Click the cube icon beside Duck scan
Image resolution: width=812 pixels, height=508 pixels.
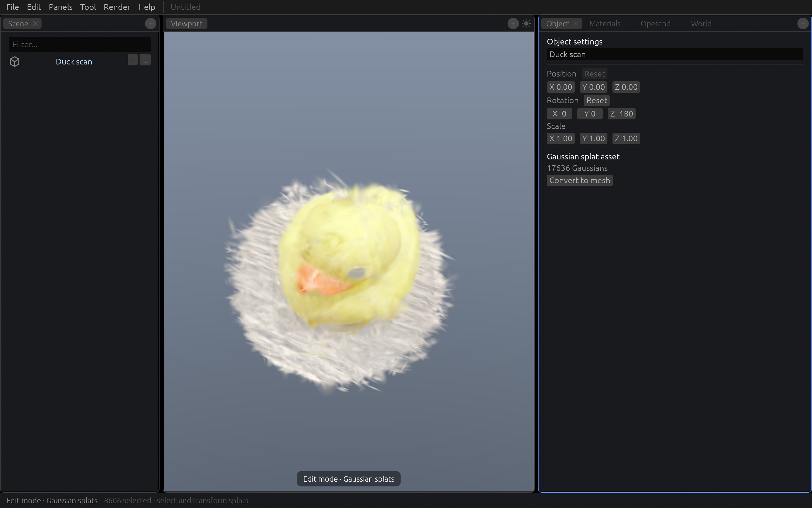pos(14,62)
